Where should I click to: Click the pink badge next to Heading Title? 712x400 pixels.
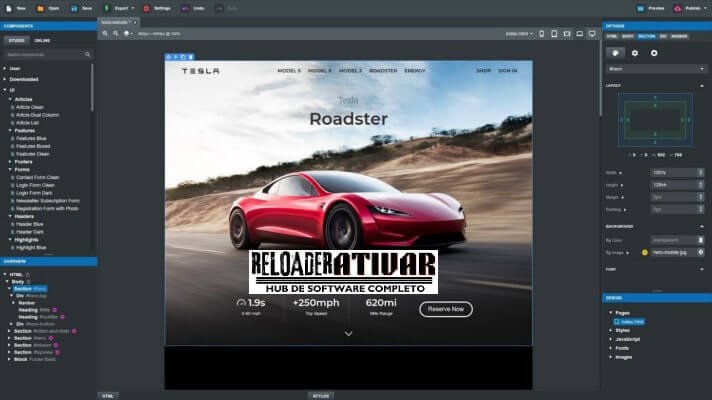pos(54,310)
